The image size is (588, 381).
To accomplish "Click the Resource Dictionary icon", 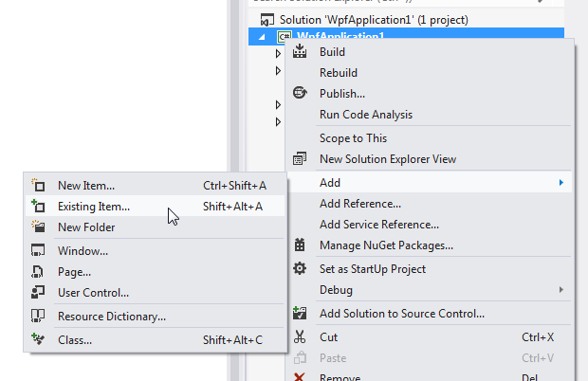I will click(x=39, y=317).
